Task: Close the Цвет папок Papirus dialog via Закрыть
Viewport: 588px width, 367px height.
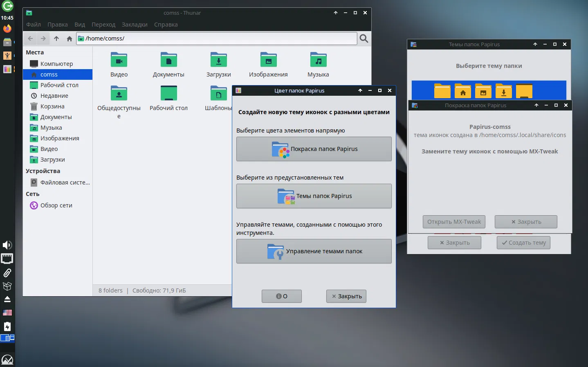Action: coord(346,296)
